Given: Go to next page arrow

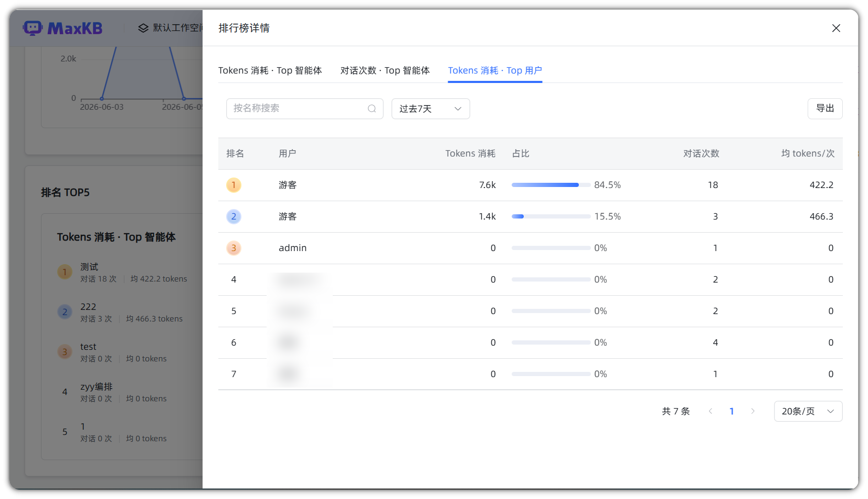Looking at the screenshot, I should point(753,411).
